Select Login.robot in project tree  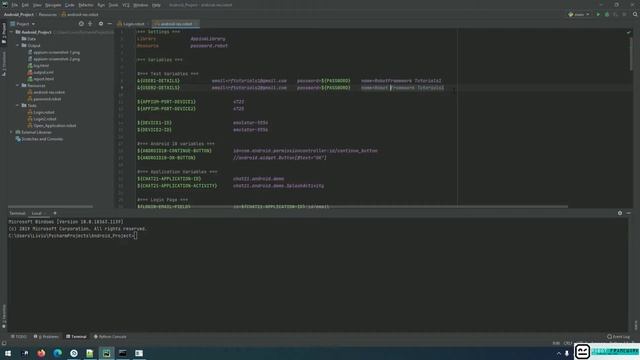[x=41, y=112]
